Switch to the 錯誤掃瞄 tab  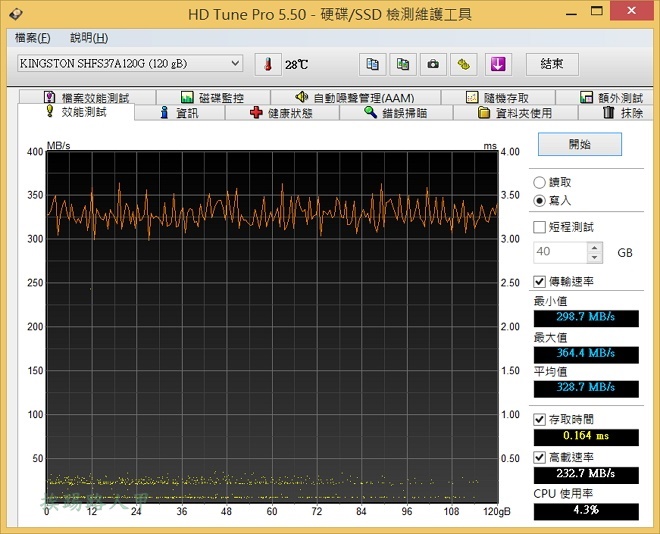(x=396, y=113)
